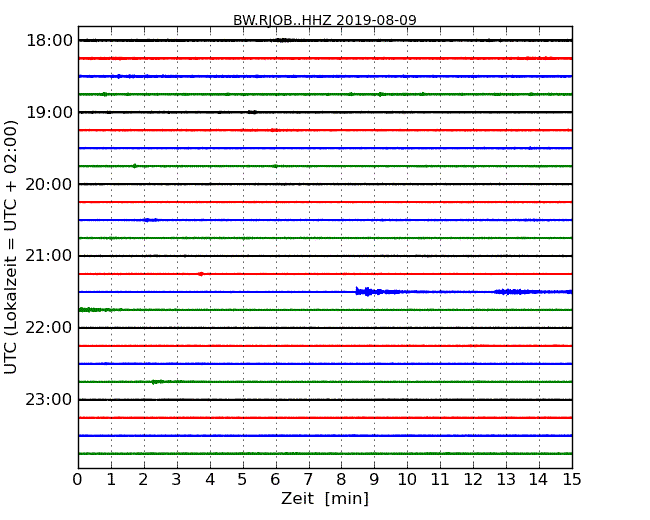Image resolution: width=650 pixels, height=520 pixels.
Task: Click the UTC Lokalzeit y-axis label
Action: 10,247
